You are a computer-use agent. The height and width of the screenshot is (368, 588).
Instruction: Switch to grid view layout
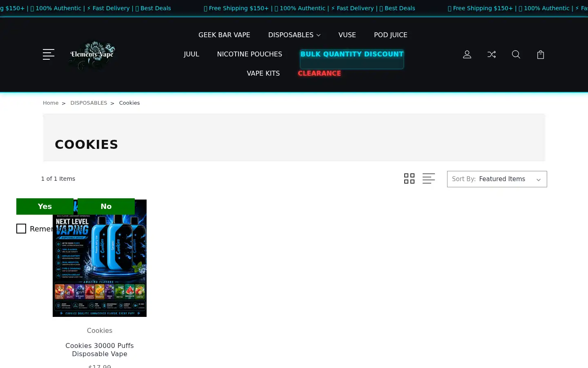(409, 179)
